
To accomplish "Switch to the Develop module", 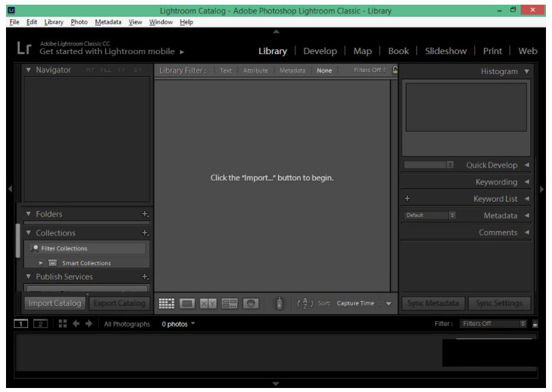I will 320,51.
